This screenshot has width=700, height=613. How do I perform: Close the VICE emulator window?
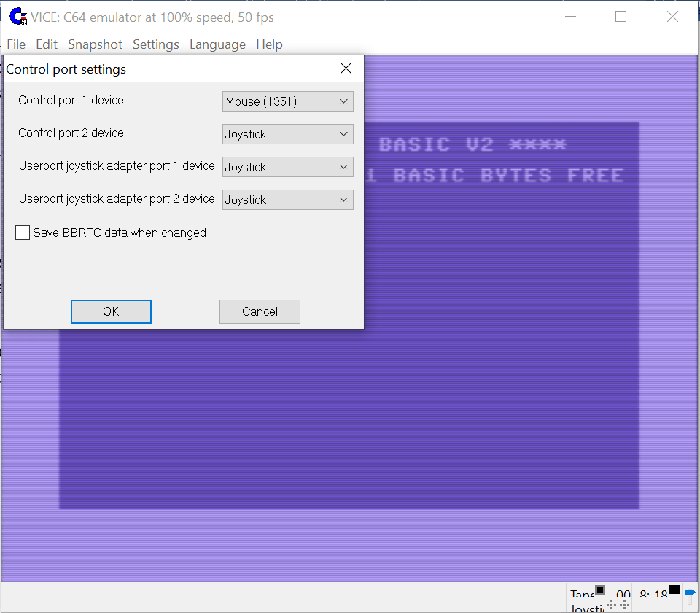pos(672,17)
